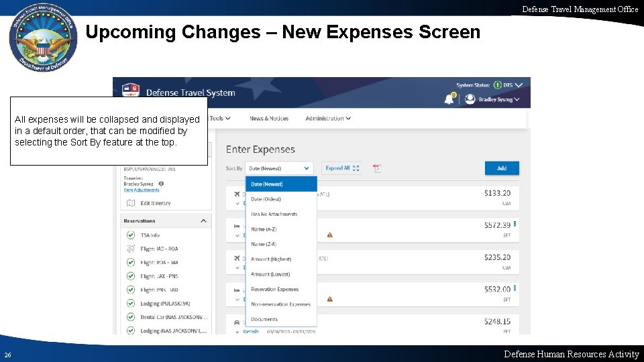Select Name (A-Z) sort option
This screenshot has width=644, height=362.
coord(281,229)
